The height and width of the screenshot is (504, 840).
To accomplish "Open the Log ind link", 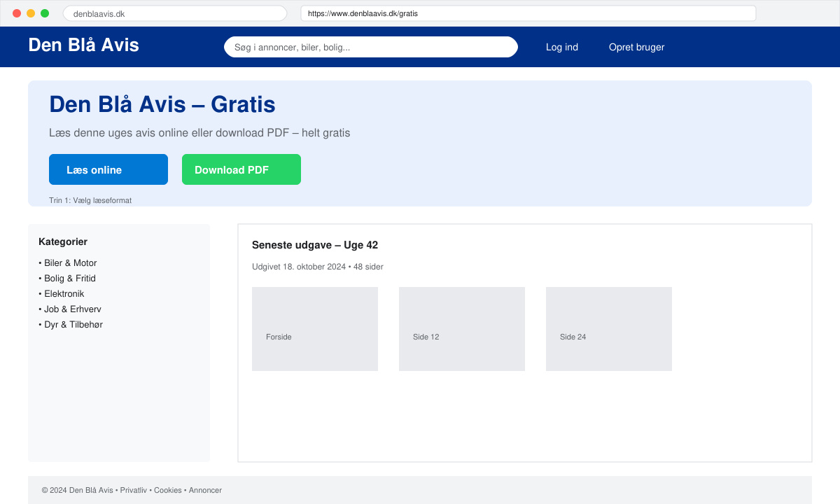I will (x=562, y=47).
